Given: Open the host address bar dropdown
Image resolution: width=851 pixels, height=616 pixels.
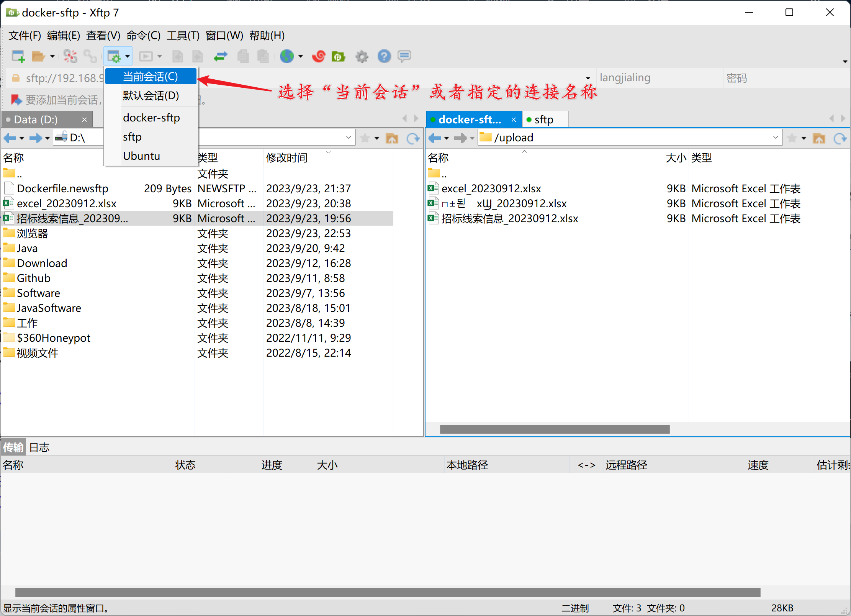Looking at the screenshot, I should 588,78.
